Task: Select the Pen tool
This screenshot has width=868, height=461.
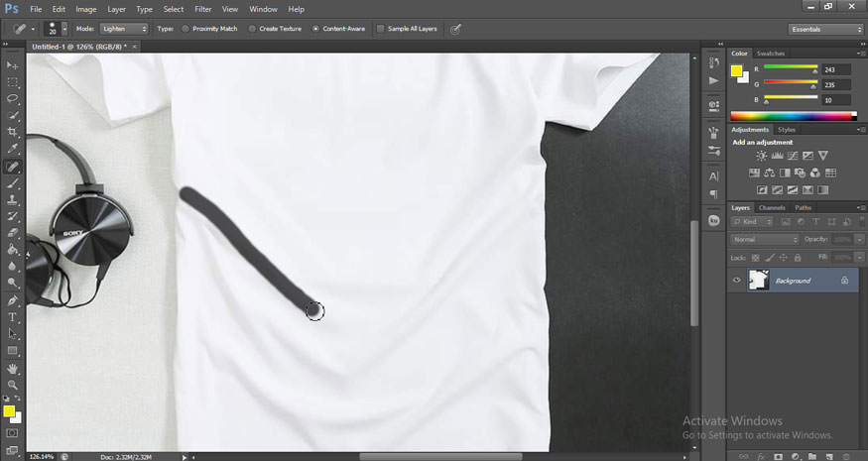Action: click(x=12, y=300)
